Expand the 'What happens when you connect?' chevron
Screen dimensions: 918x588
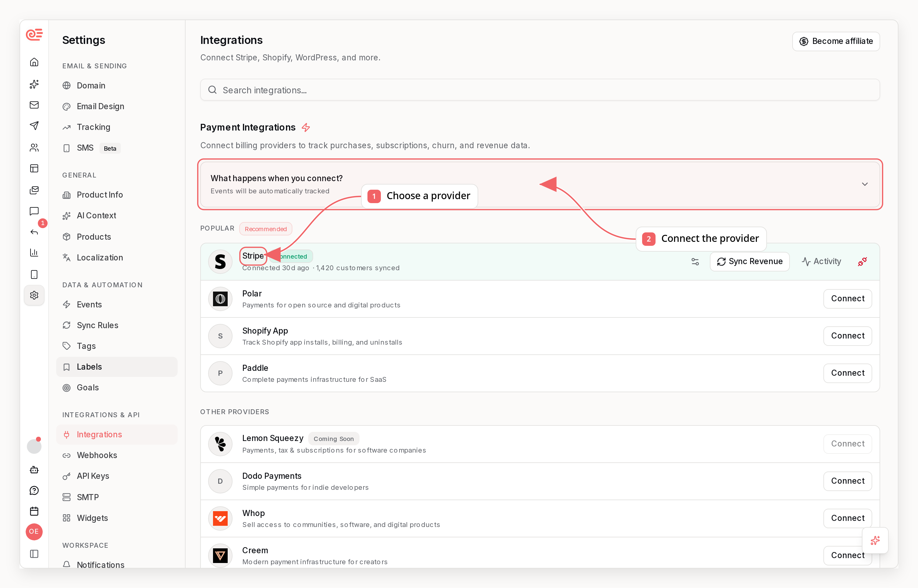click(x=865, y=185)
